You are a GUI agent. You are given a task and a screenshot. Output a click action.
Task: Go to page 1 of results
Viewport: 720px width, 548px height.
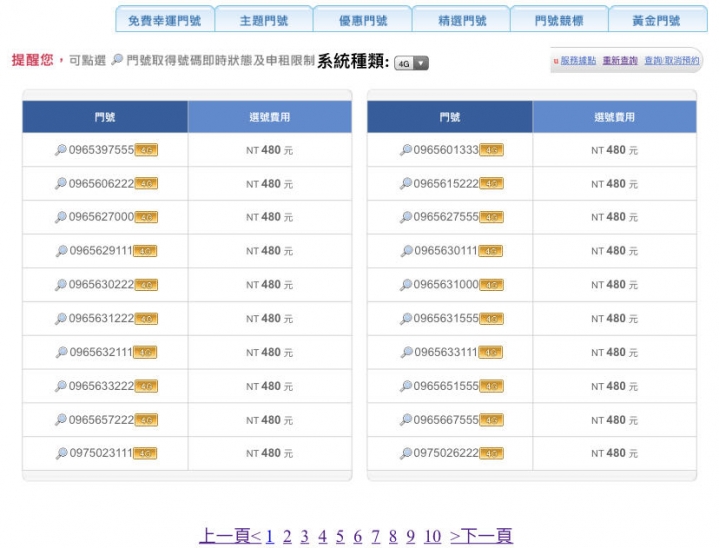point(270,537)
